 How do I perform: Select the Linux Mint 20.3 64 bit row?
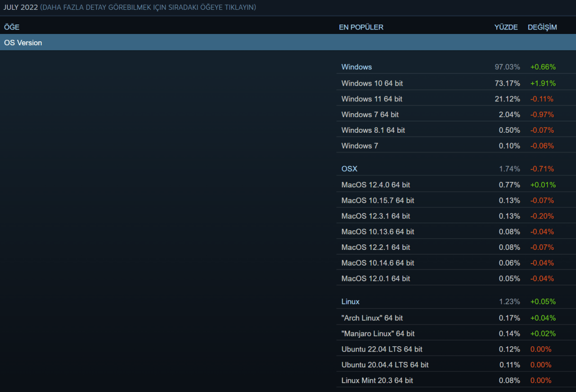tap(456, 381)
